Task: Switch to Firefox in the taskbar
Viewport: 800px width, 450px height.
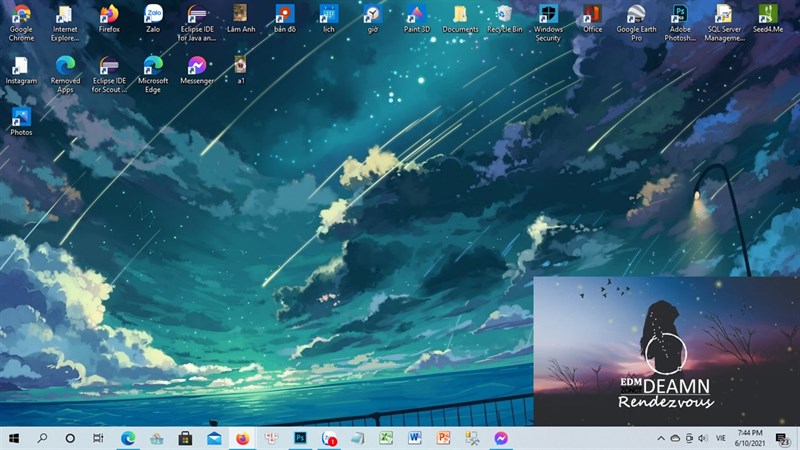Action: 243,438
